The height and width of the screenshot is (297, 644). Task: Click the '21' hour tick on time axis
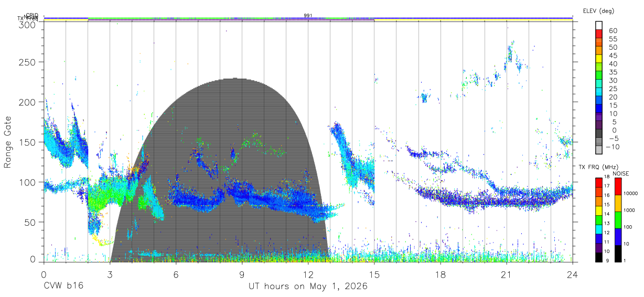click(506, 274)
